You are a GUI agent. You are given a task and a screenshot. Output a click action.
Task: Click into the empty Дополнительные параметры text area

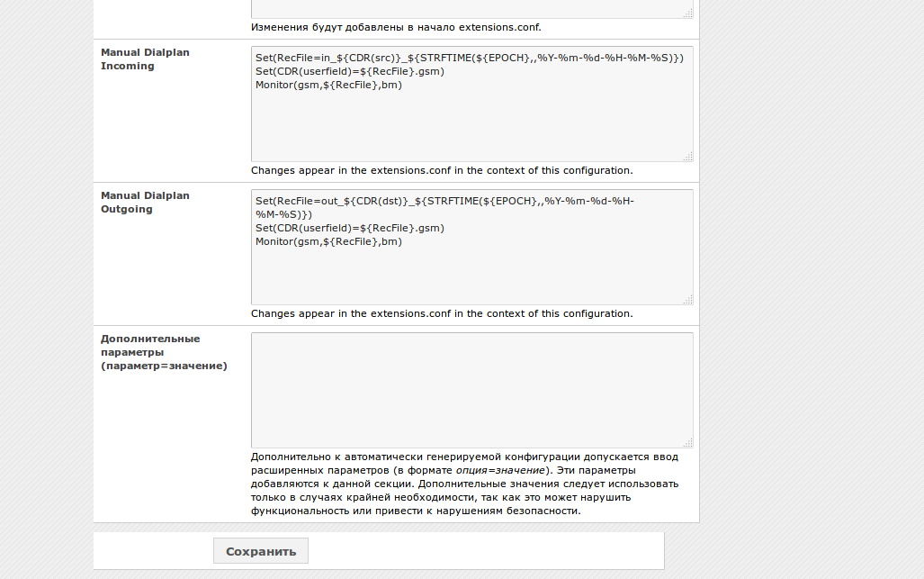(471, 390)
